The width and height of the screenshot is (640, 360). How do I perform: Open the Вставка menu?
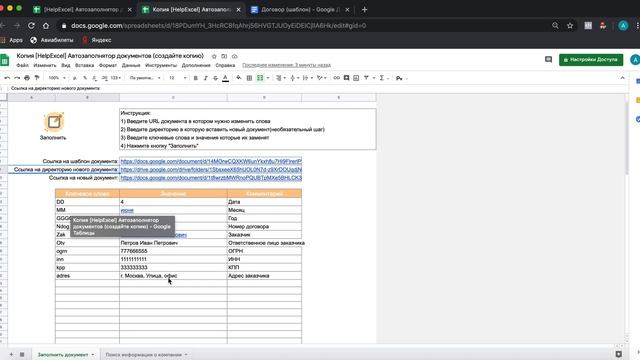click(84, 65)
